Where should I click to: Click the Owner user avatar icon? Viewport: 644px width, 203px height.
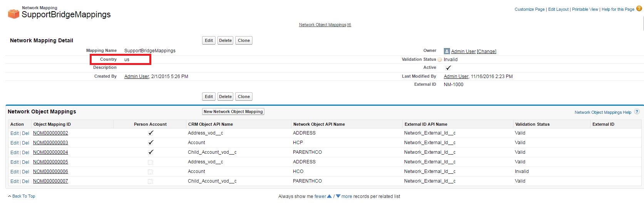coord(447,51)
